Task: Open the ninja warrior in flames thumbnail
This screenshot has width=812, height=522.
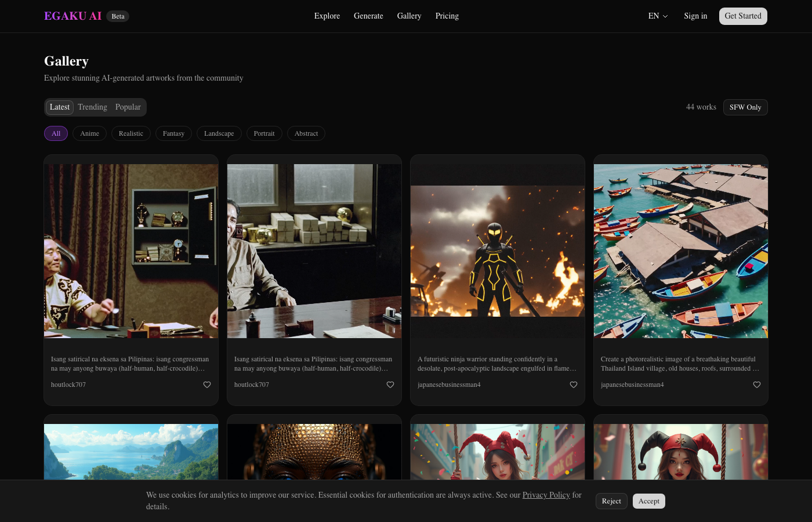Action: (x=498, y=251)
